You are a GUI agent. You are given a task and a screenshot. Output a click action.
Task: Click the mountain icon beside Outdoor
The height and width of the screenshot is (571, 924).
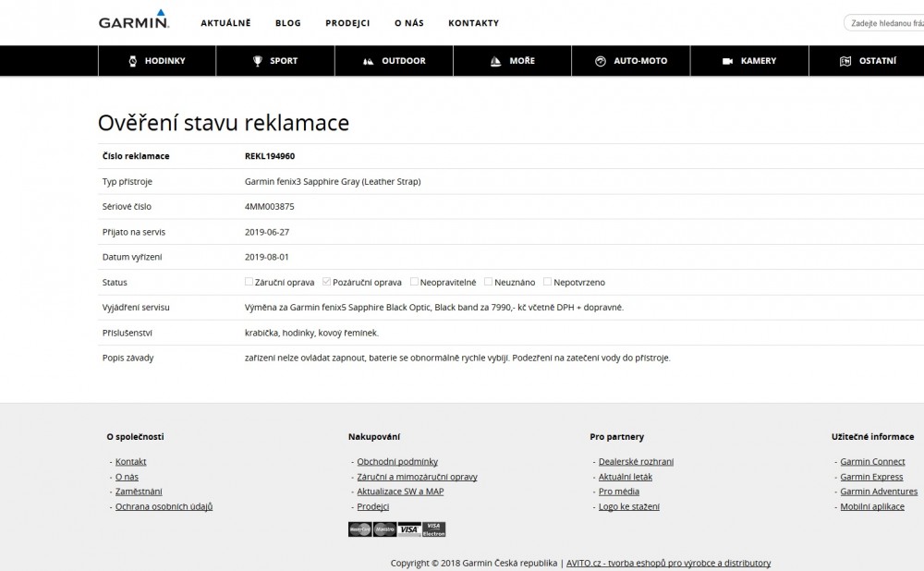coord(369,61)
